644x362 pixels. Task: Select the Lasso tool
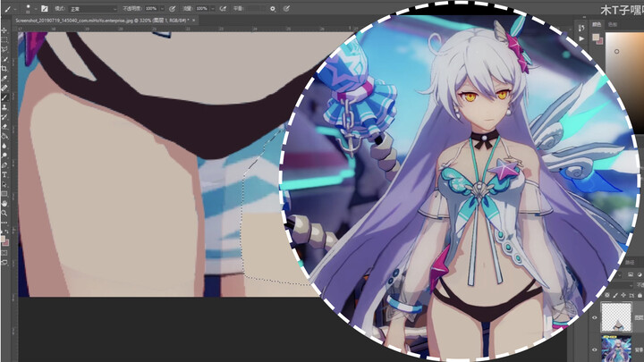[4, 49]
